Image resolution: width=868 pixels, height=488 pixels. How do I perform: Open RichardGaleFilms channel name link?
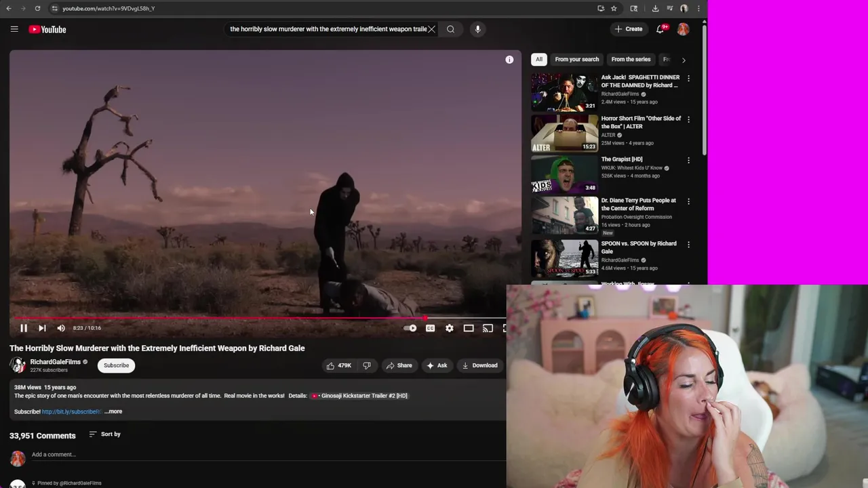[55, 362]
